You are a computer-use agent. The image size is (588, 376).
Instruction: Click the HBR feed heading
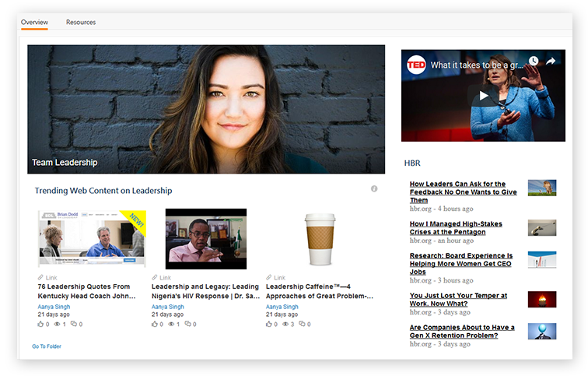412,163
